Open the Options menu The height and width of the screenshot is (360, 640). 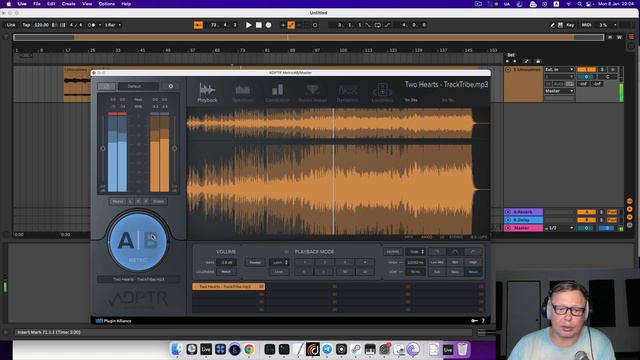point(107,4)
